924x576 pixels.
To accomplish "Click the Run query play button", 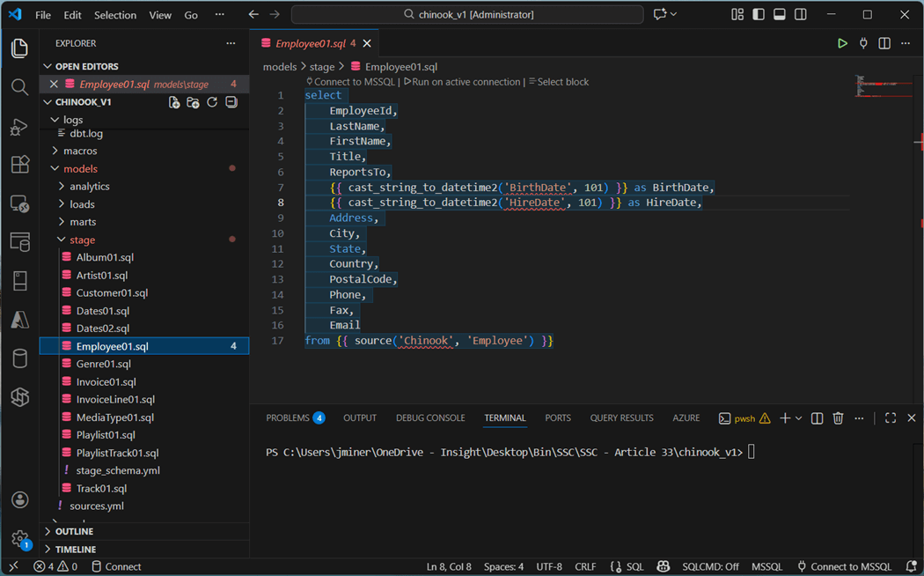I will 842,43.
